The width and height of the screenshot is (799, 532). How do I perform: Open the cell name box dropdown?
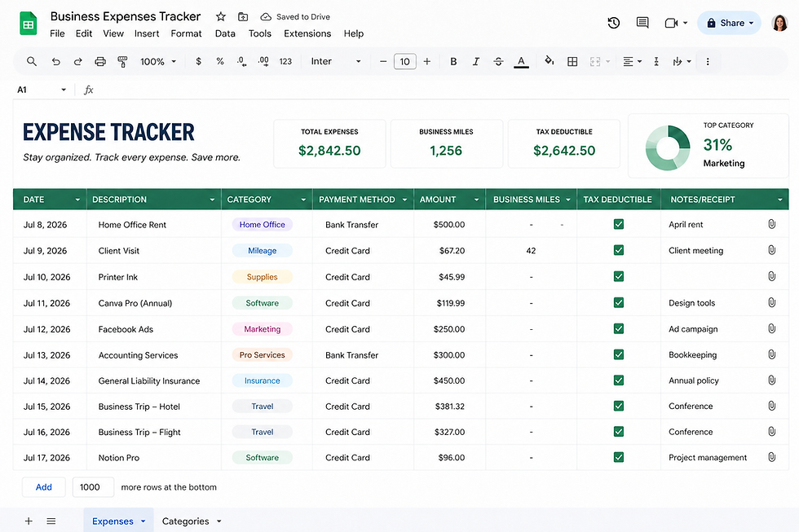pos(64,90)
